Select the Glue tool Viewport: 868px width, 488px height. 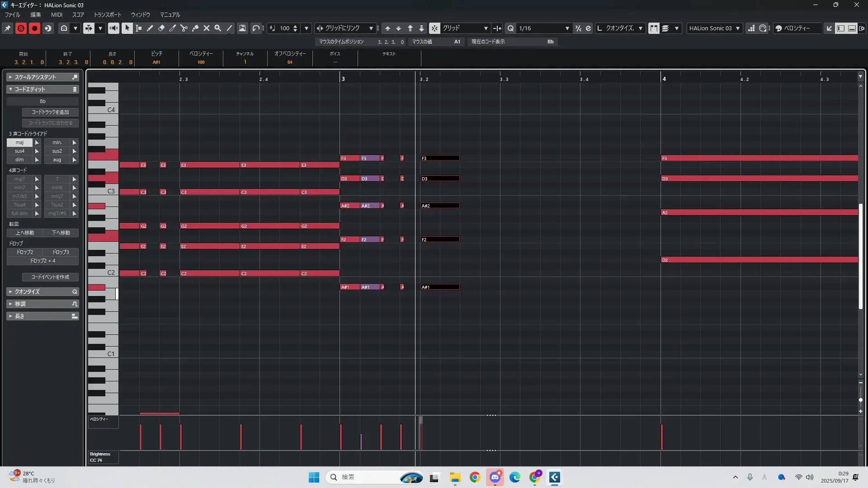coord(195,28)
